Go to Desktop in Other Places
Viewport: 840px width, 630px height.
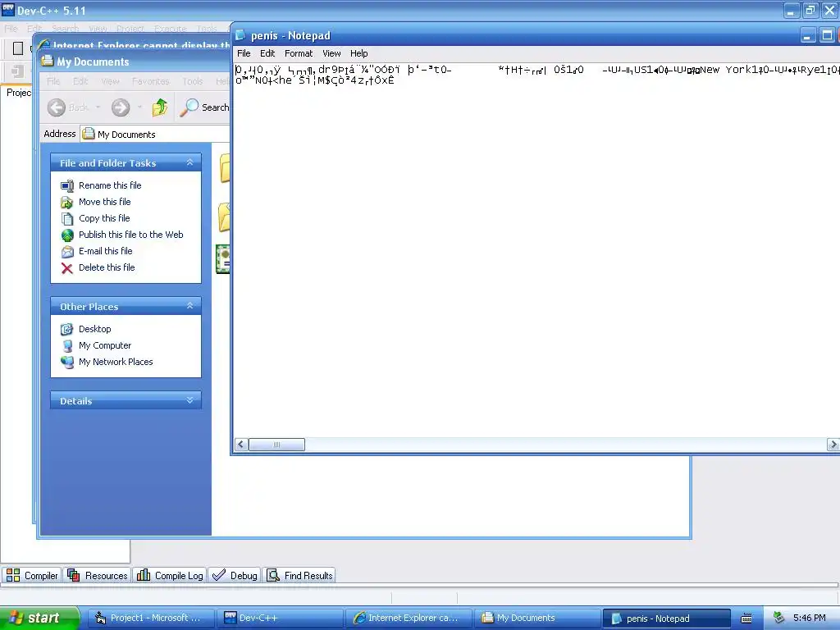coord(95,329)
